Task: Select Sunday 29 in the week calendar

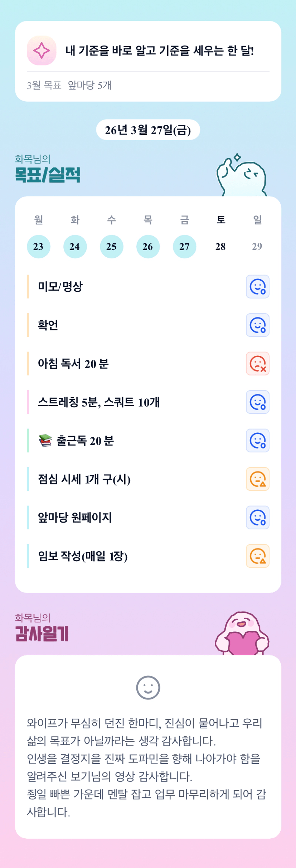Action: point(257,246)
